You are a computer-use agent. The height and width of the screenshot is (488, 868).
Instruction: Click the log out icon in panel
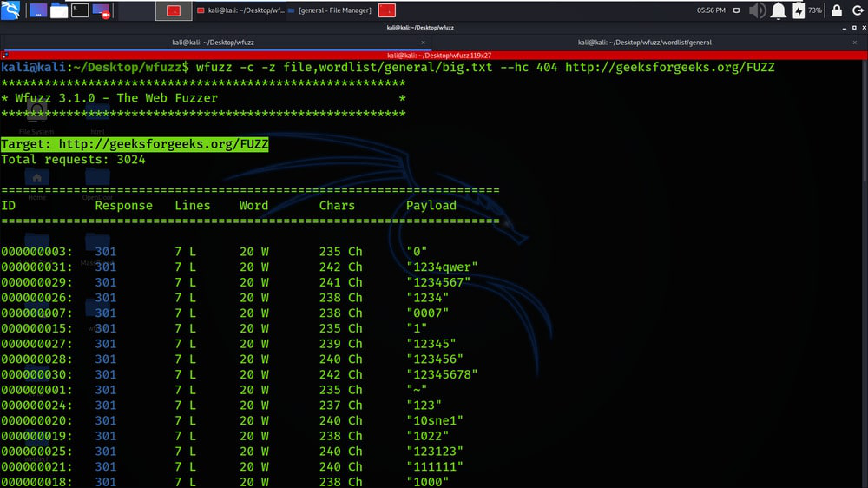[858, 10]
